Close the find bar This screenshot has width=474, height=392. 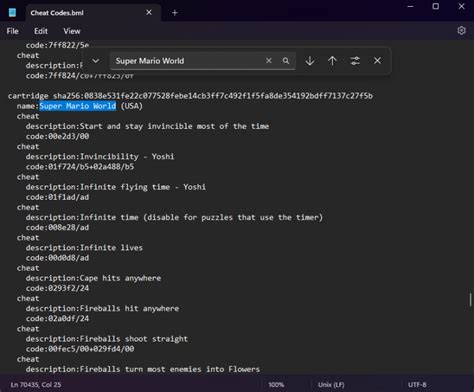pyautogui.click(x=377, y=61)
